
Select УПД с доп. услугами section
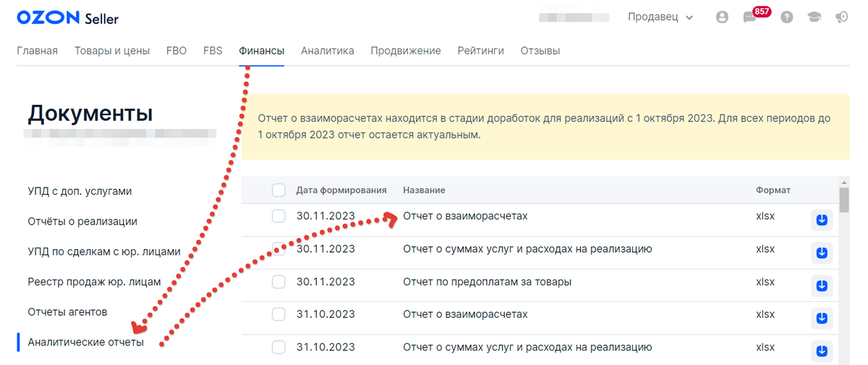(80, 191)
